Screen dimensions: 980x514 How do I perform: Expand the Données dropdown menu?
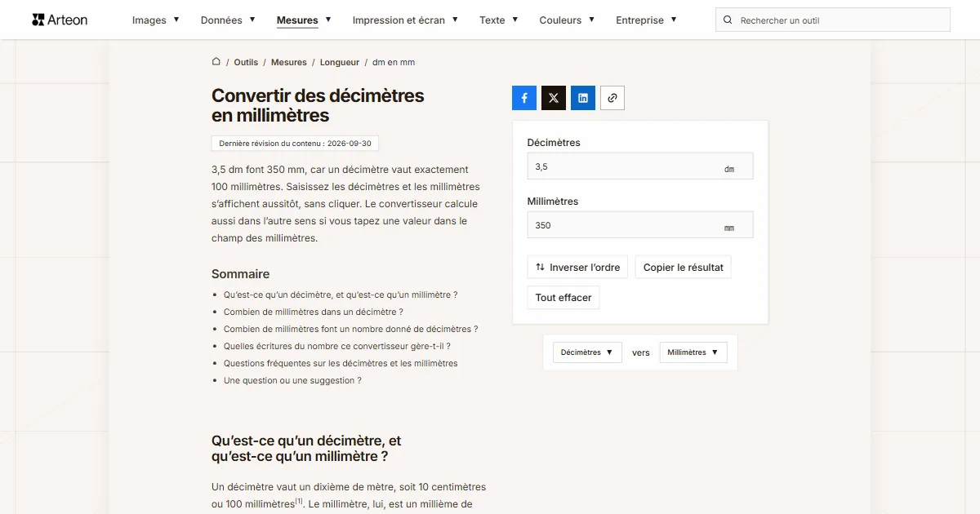pos(228,20)
